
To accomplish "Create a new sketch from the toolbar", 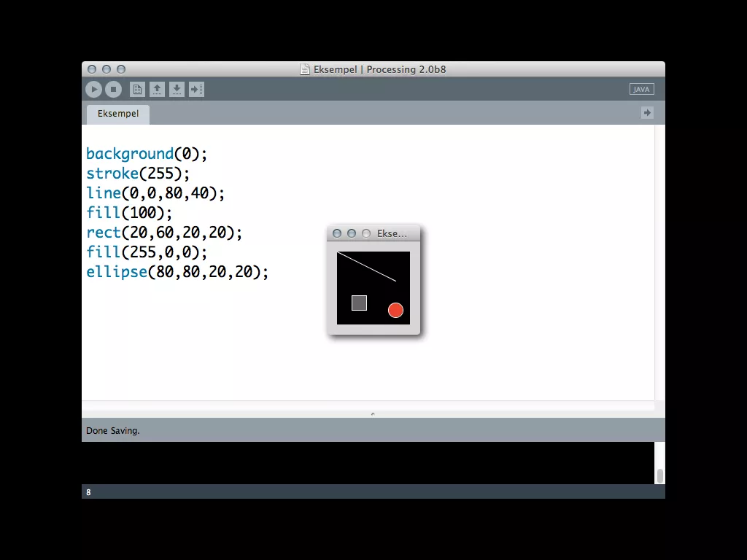I will (137, 89).
